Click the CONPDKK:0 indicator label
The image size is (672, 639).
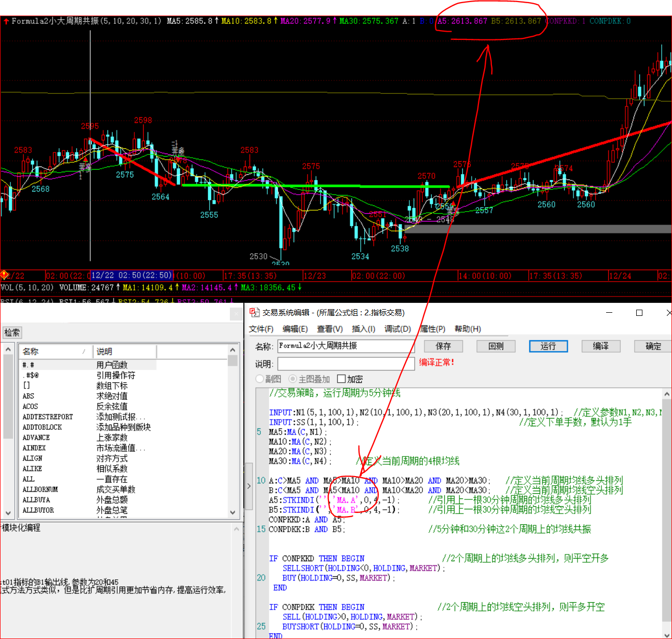[x=610, y=21]
